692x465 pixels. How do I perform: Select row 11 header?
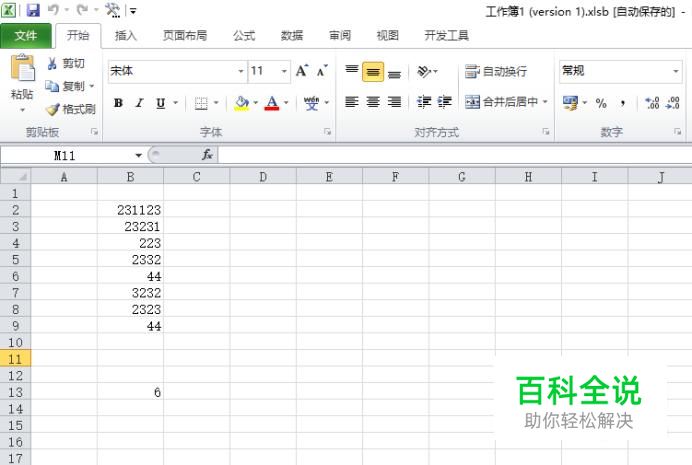(x=15, y=359)
